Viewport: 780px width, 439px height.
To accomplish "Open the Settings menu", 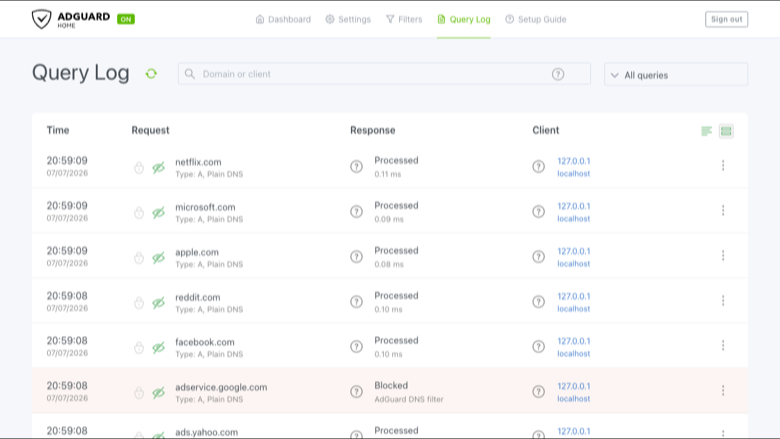I will (x=348, y=19).
